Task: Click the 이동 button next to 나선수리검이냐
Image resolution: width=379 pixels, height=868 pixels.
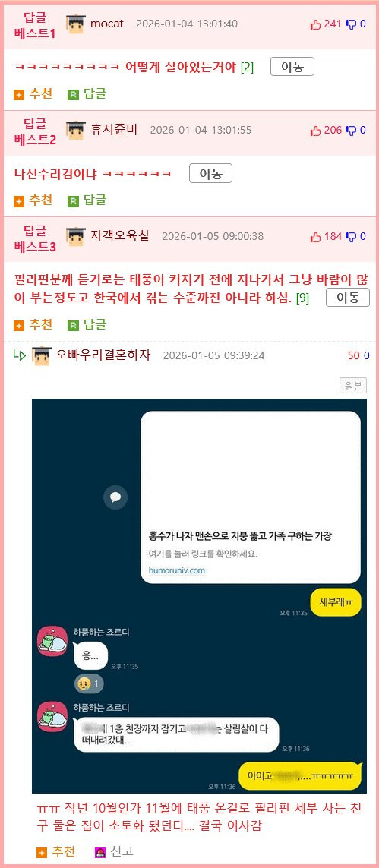Action: point(211,174)
